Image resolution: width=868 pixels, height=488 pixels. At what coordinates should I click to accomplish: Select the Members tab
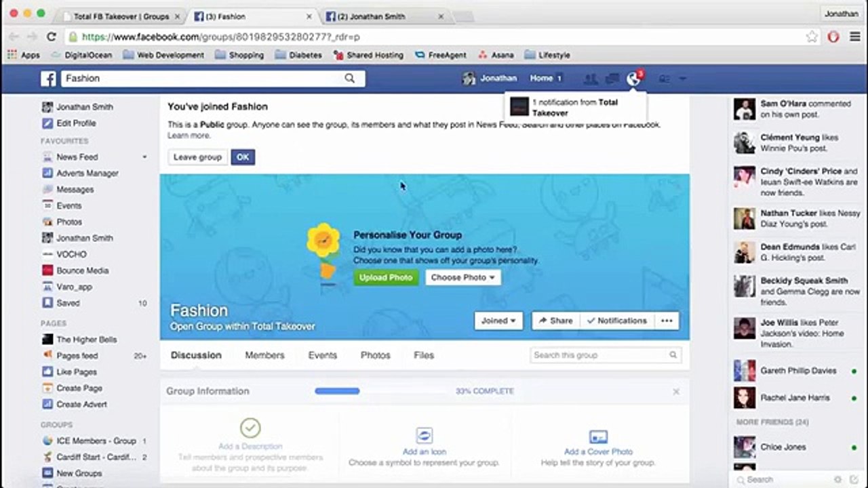[264, 355]
